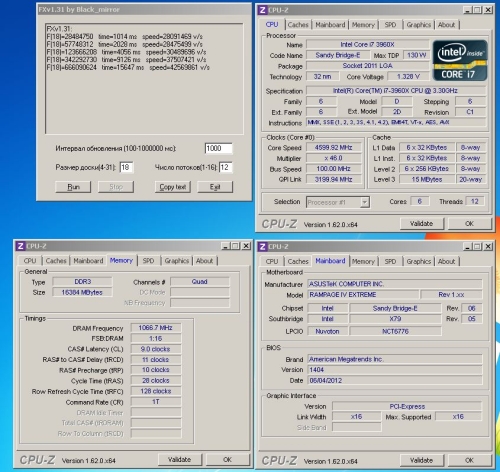Open Mainboard tab in Memory CPU-Z window
The width and height of the screenshot is (500, 472).
tap(88, 261)
